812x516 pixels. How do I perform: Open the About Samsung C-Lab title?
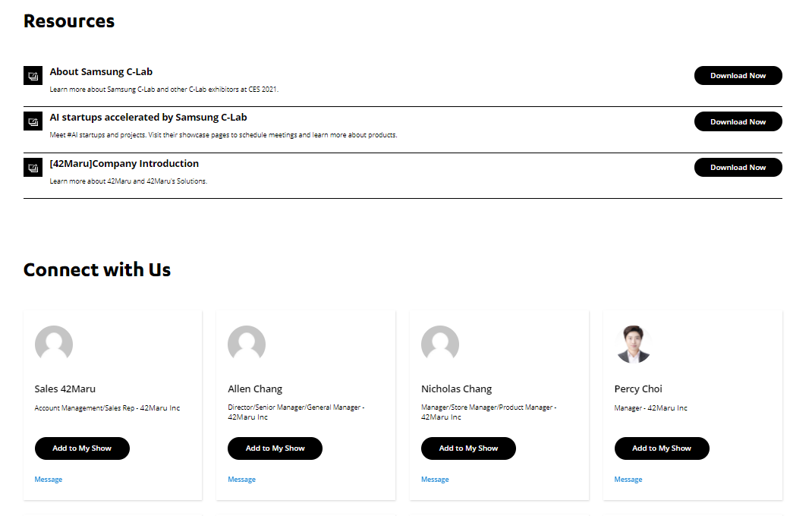(x=101, y=72)
